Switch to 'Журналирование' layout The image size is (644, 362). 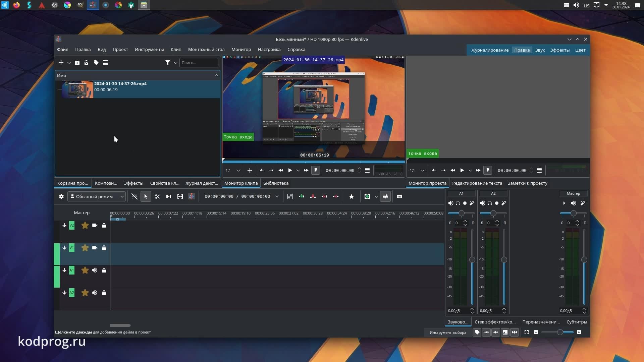(490, 50)
